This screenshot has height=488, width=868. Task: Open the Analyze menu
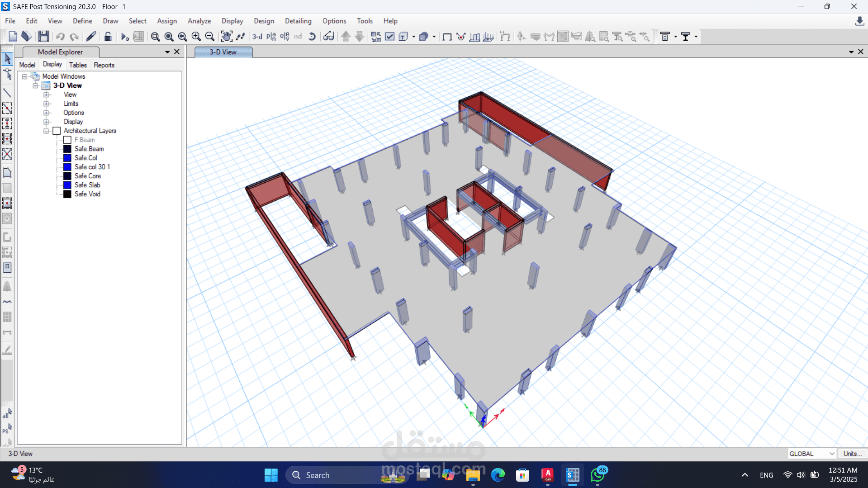click(199, 21)
